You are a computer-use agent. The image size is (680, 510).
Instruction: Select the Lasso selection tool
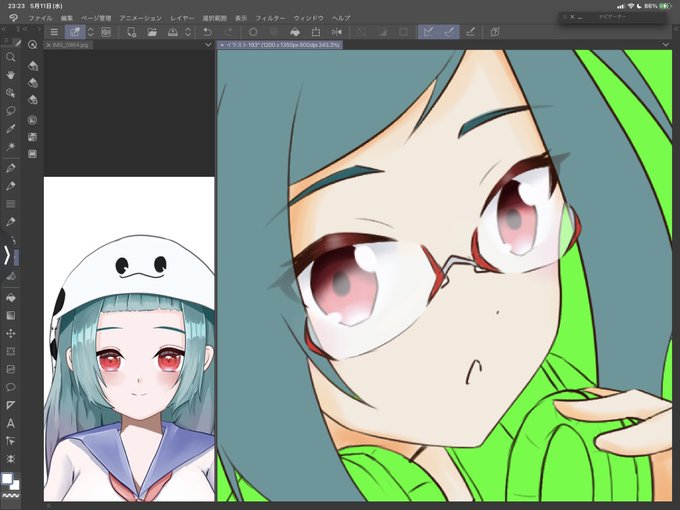[x=10, y=111]
